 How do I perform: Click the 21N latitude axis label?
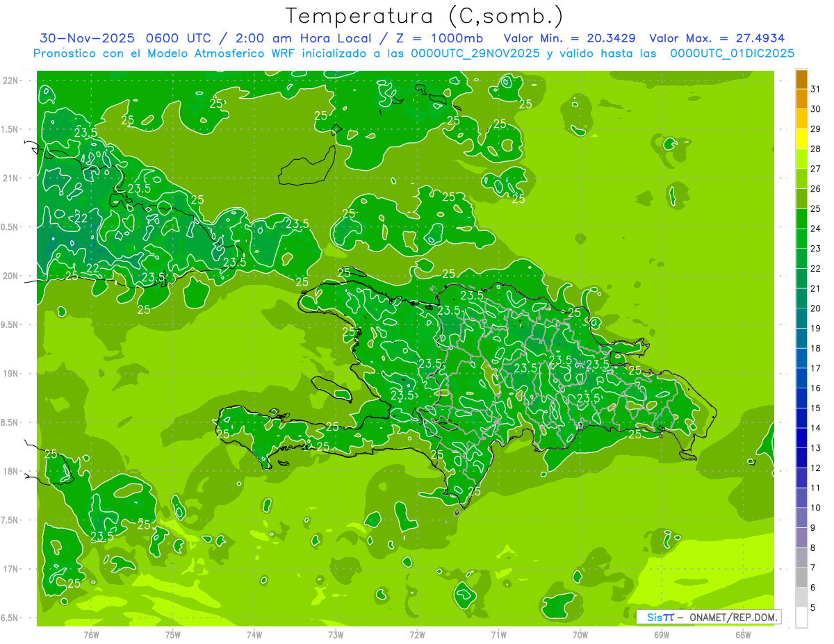pyautogui.click(x=10, y=178)
